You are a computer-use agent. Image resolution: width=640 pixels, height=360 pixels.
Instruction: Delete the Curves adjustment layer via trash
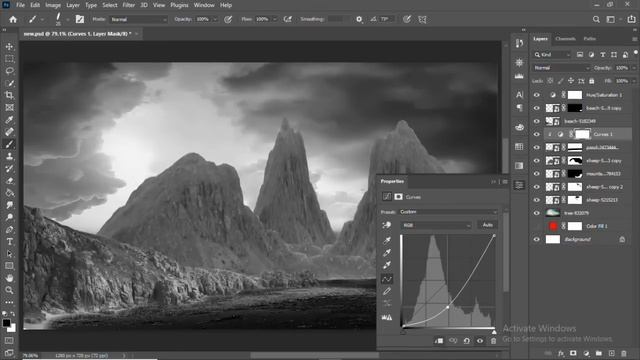(x=493, y=341)
